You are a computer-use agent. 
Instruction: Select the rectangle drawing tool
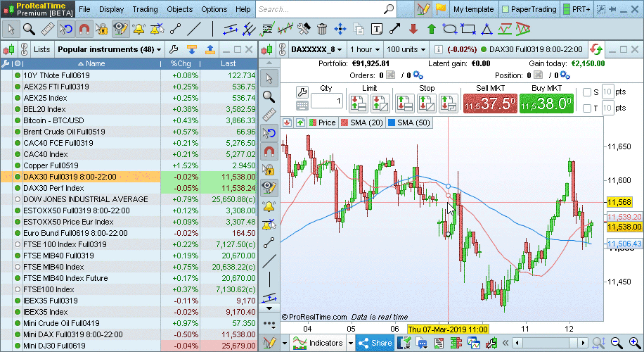468,29
